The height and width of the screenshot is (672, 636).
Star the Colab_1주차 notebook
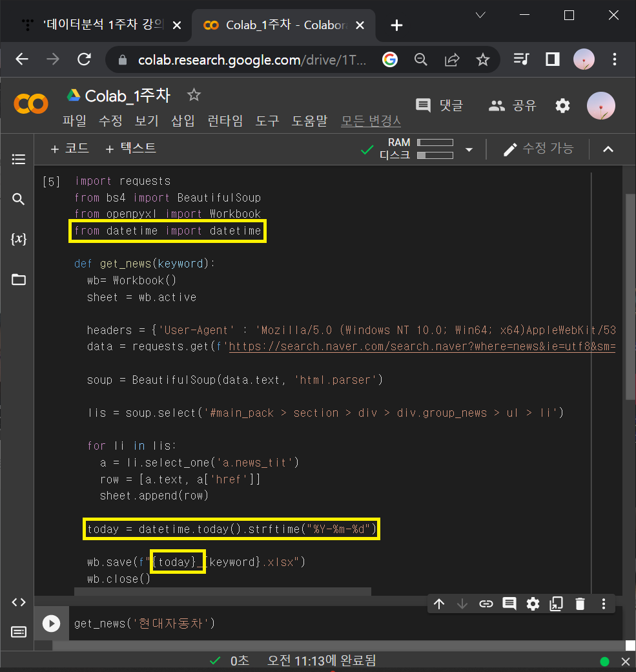coord(194,95)
